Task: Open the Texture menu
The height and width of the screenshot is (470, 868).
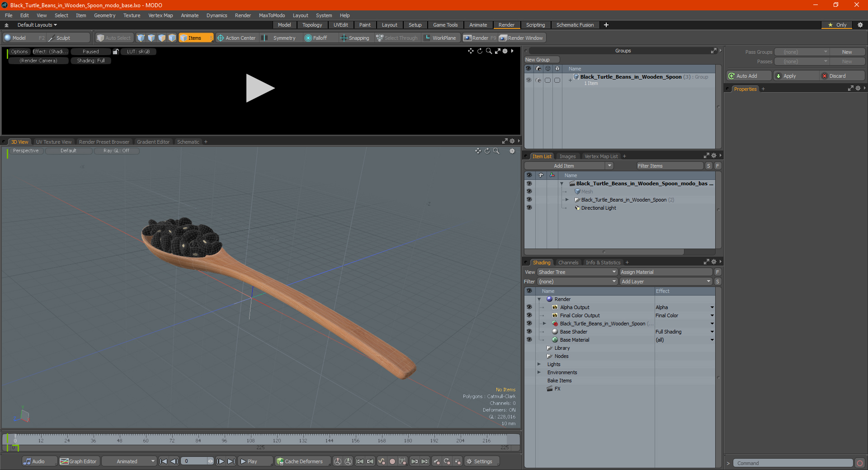Action: 132,15
